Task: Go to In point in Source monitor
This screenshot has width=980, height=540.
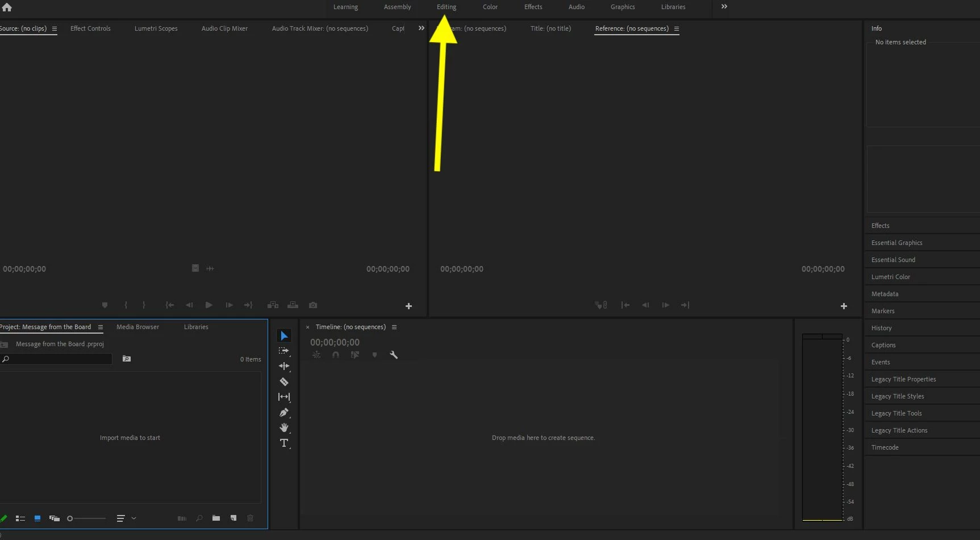Action: tap(169, 305)
